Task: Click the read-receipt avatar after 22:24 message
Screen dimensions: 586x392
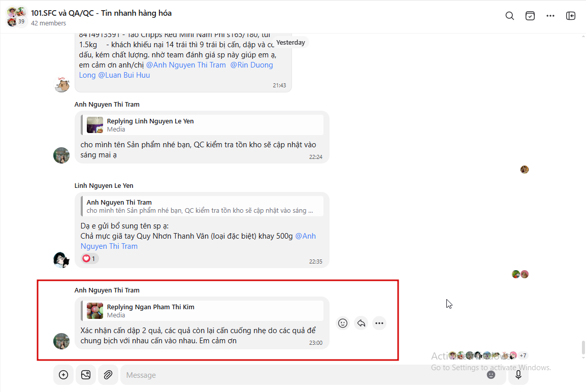Action: (x=525, y=170)
